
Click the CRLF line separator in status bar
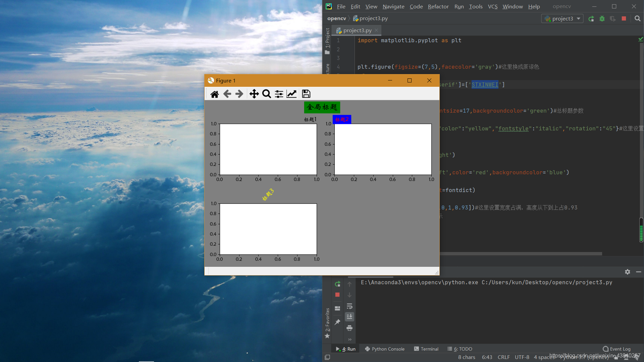point(503,357)
